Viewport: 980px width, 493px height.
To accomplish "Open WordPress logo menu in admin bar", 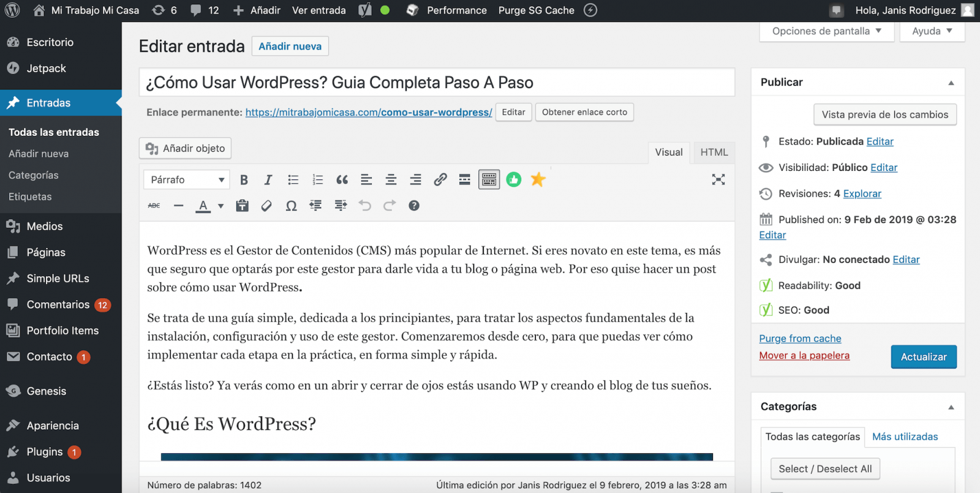I will pyautogui.click(x=12, y=10).
